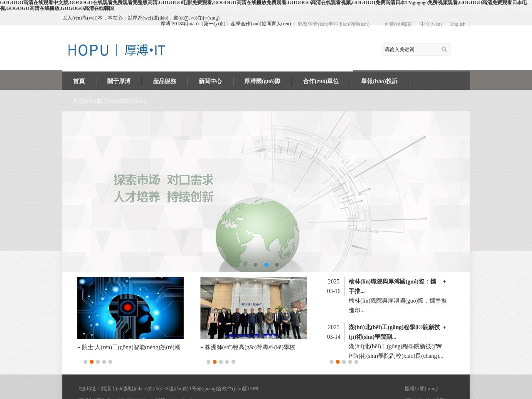Open the 新聞中心 navigation tab
The width and height of the screenshot is (532, 399).
(210, 81)
